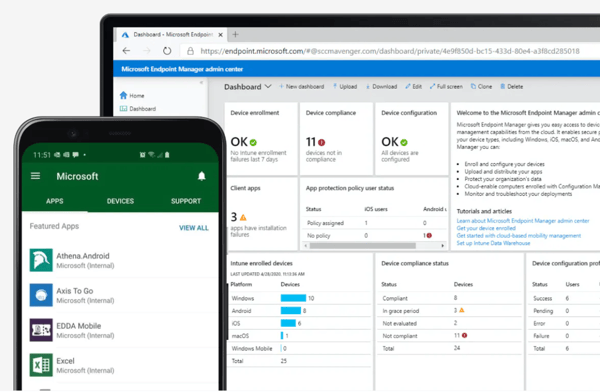
Task: Select the APPS tab on phone
Action: pos(55,201)
